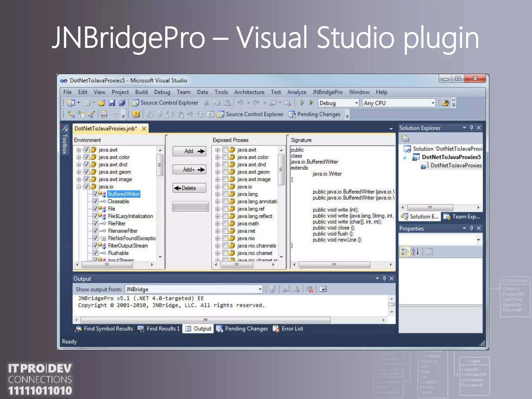Click the Save All icon

tap(122, 103)
